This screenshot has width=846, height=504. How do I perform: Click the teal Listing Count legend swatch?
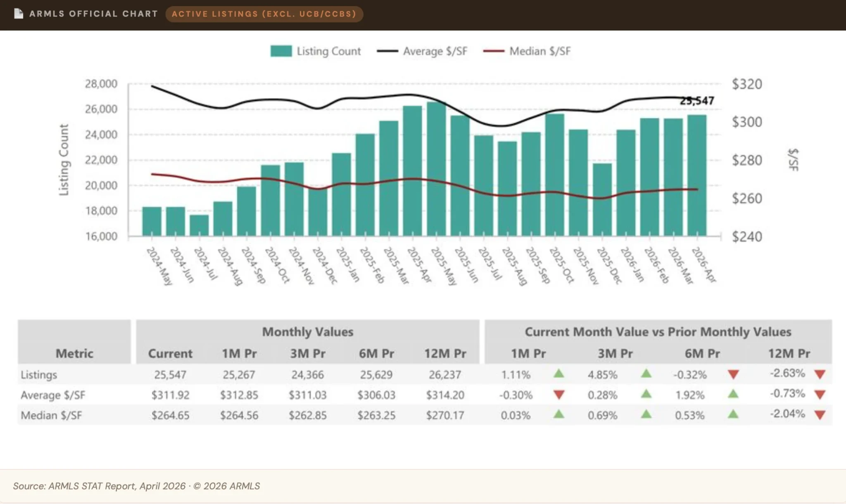coord(281,51)
